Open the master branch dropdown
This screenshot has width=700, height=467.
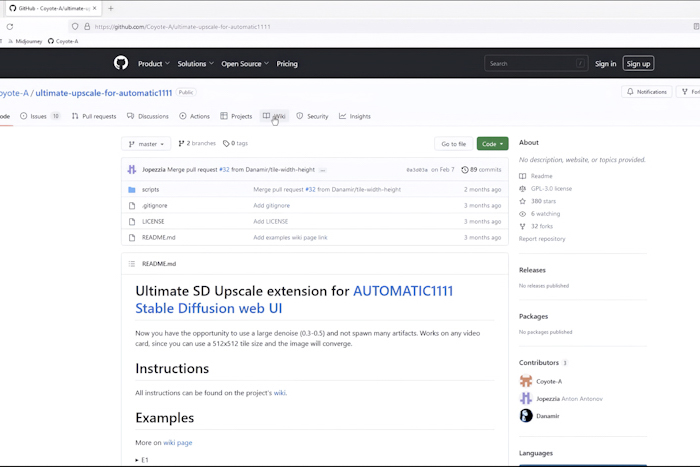pyautogui.click(x=146, y=144)
